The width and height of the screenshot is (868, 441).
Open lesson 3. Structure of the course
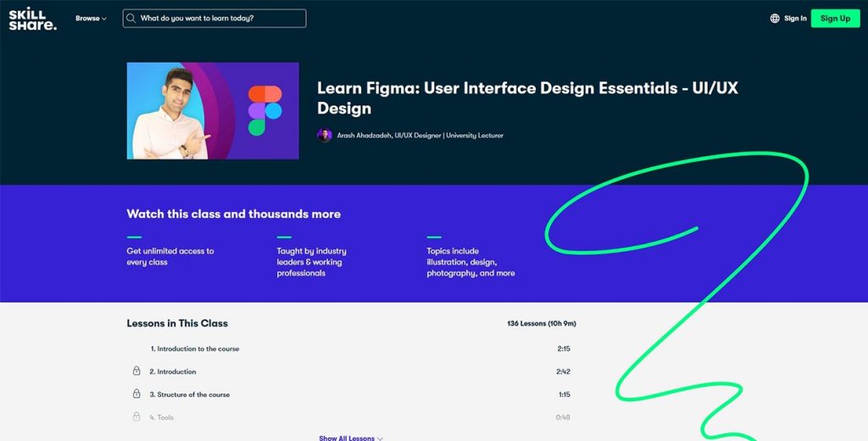[x=189, y=394]
